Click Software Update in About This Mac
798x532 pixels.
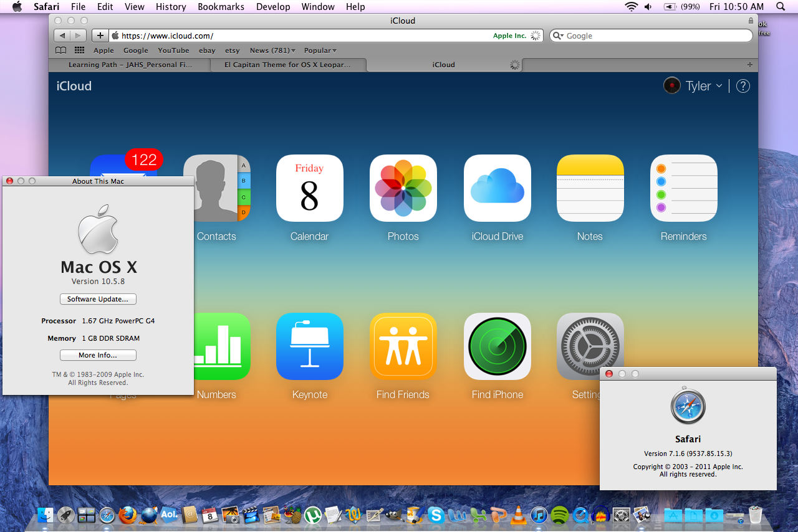[x=98, y=299]
